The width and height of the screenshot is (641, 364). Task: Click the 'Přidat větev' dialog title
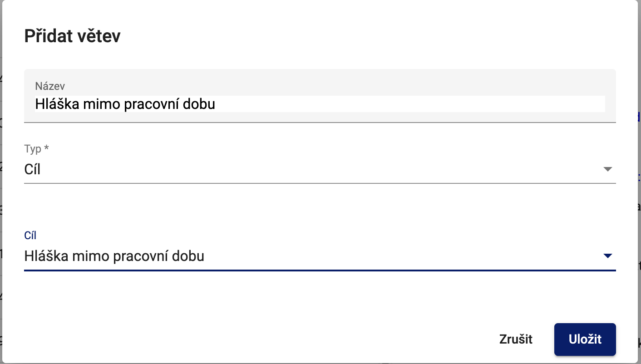click(72, 36)
